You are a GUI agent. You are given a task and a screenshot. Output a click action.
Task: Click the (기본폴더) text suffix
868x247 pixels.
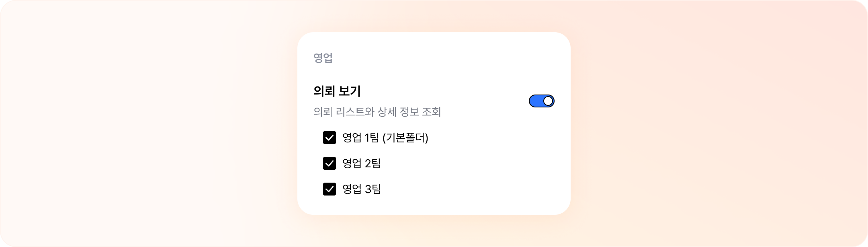coord(405,138)
